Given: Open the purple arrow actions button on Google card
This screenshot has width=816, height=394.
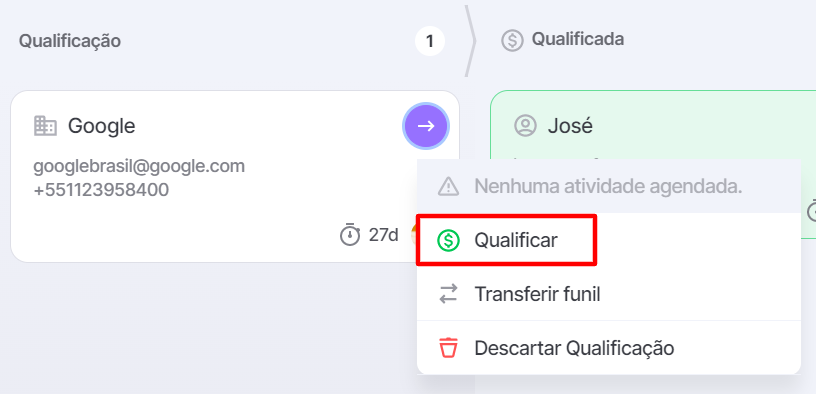Looking at the screenshot, I should (426, 126).
